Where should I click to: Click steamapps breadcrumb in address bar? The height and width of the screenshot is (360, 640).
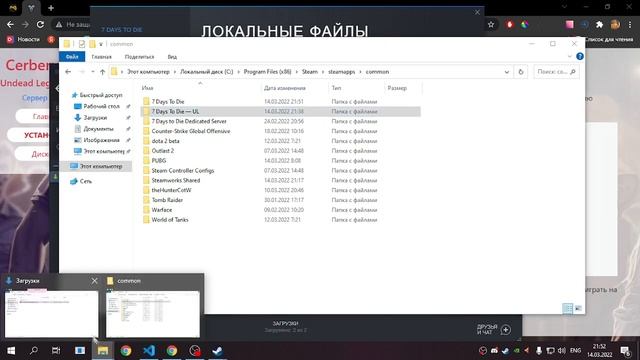[x=342, y=72]
